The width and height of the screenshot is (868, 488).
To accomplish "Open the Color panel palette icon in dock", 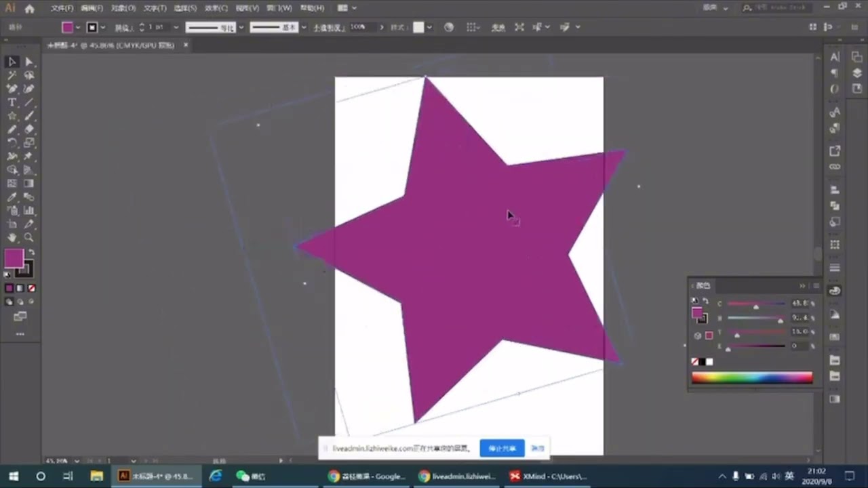I will (835, 291).
